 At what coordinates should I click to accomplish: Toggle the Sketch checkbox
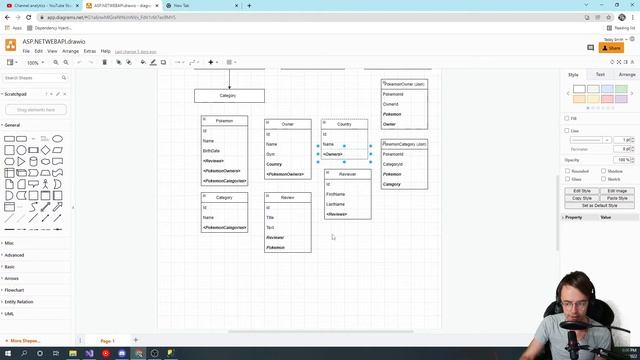(x=603, y=179)
